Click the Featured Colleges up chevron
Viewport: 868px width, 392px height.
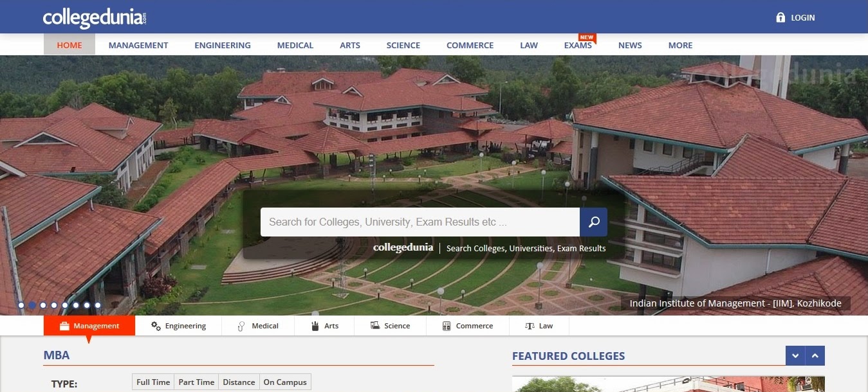815,355
